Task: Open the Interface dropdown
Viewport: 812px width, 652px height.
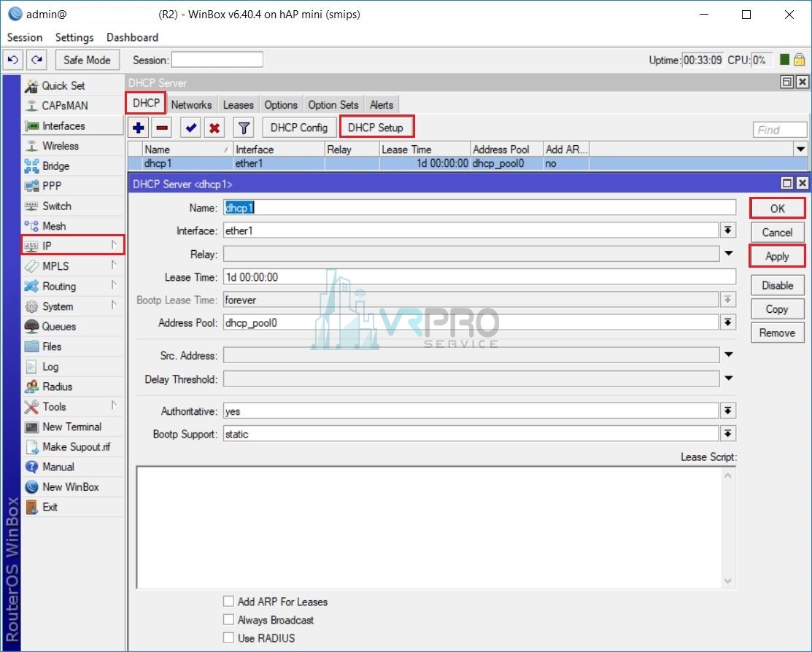Action: pos(727,230)
